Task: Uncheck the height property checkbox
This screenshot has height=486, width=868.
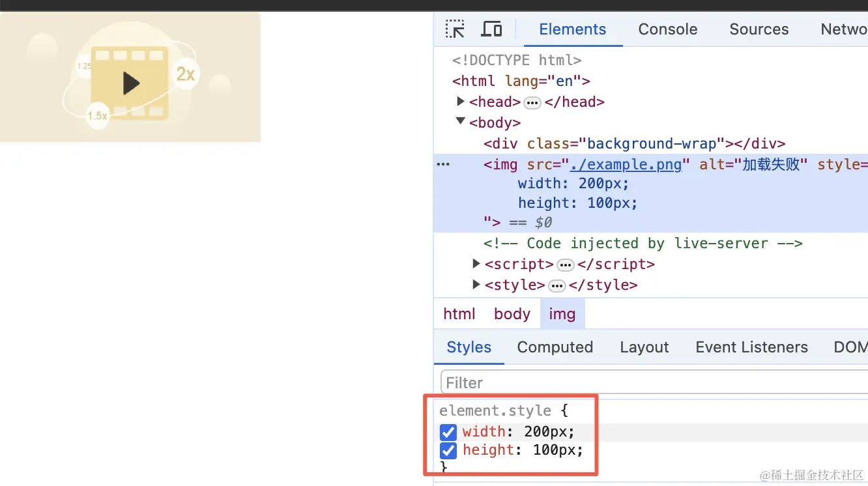Action: (448, 451)
